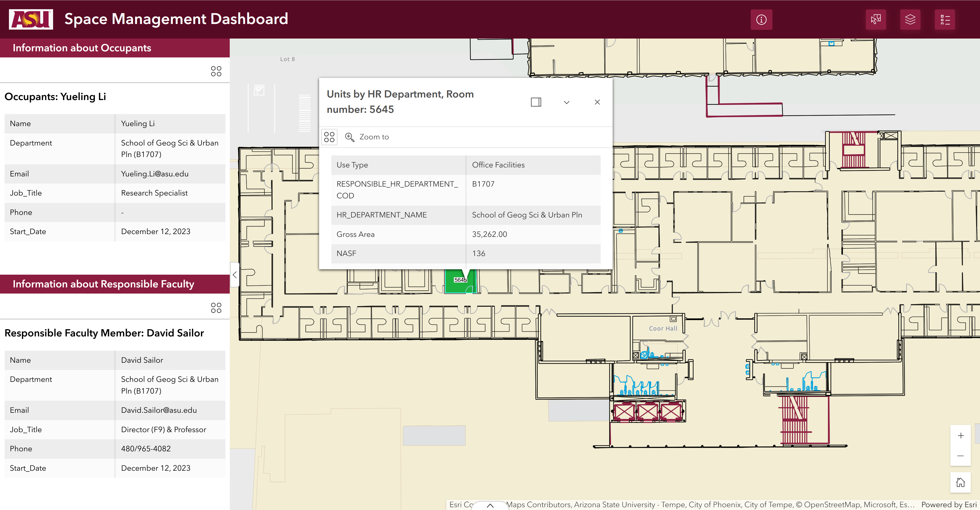The image size is (980, 510).
Task: Open Occupants panel actions menu
Action: pos(216,71)
